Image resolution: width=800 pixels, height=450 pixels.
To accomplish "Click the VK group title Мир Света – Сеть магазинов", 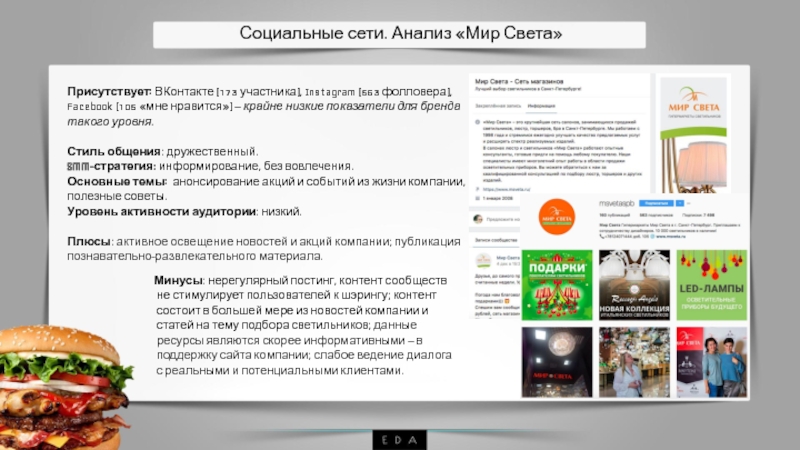I will (519, 82).
